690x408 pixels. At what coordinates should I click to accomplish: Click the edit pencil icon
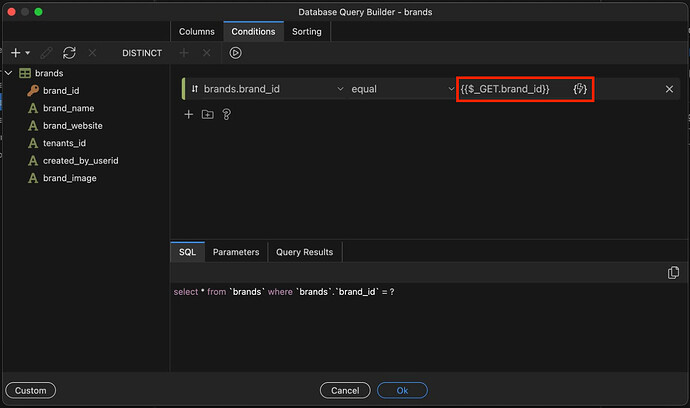pyautogui.click(x=46, y=53)
